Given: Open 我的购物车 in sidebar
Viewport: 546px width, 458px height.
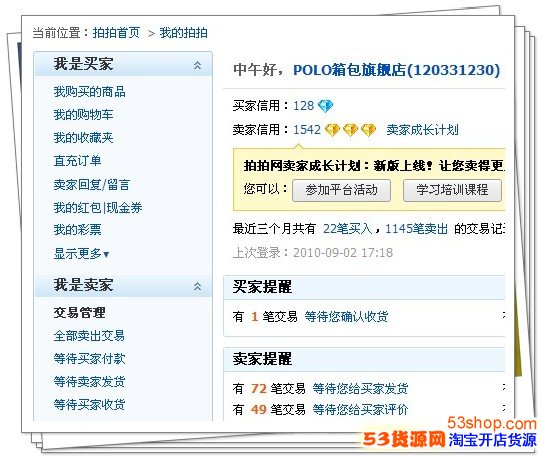Looking at the screenshot, I should (x=84, y=115).
